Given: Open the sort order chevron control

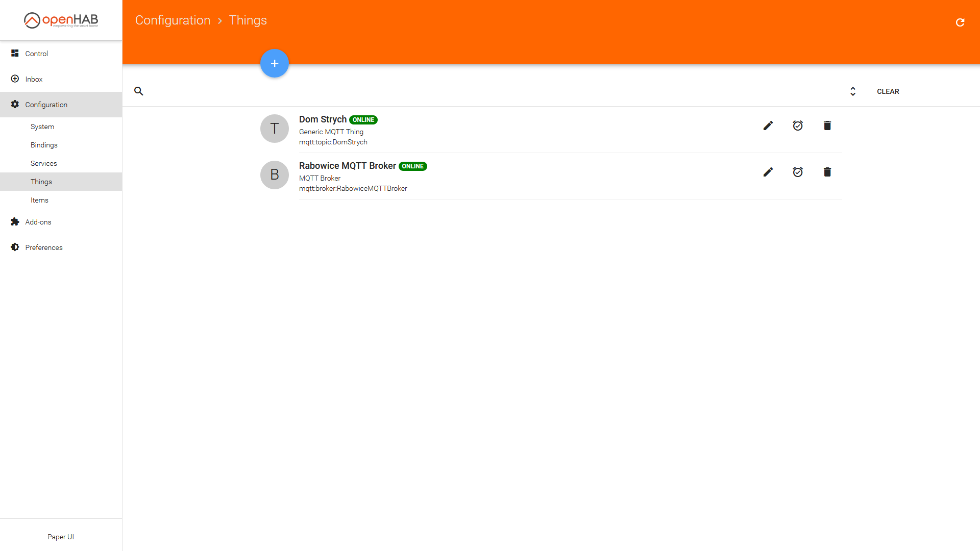Looking at the screenshot, I should (x=853, y=91).
